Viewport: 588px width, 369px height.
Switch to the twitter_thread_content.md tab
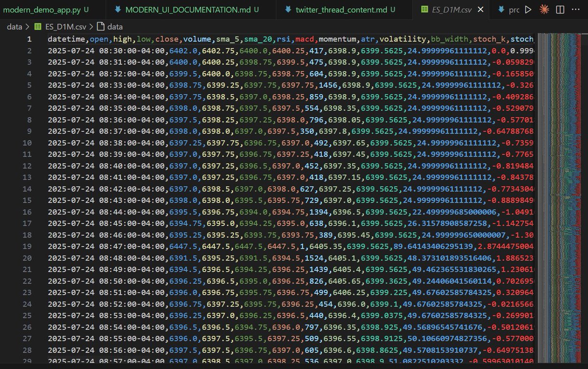click(x=344, y=9)
